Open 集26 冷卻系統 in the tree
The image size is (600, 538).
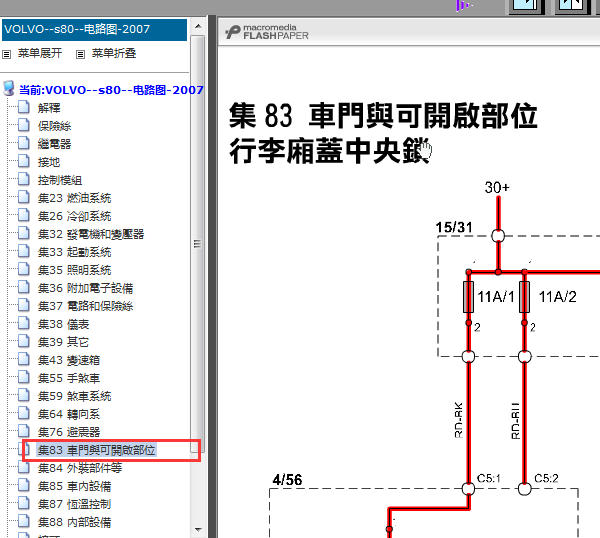pos(75,216)
